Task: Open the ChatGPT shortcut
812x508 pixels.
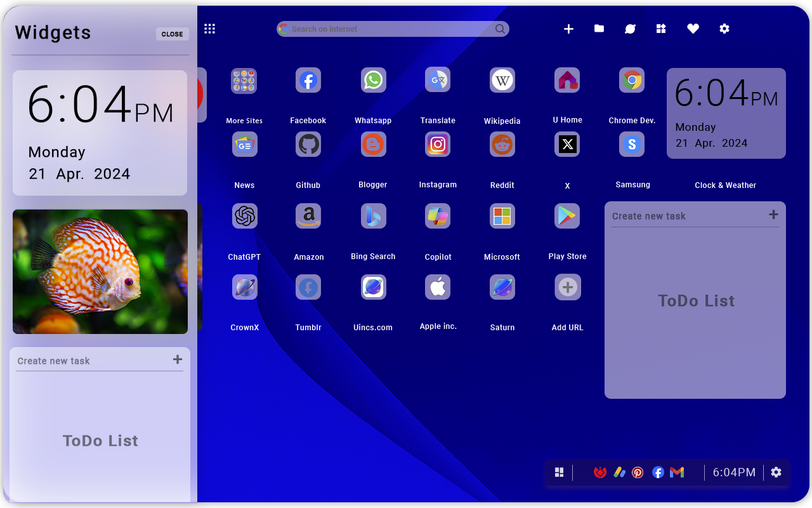Action: point(244,216)
